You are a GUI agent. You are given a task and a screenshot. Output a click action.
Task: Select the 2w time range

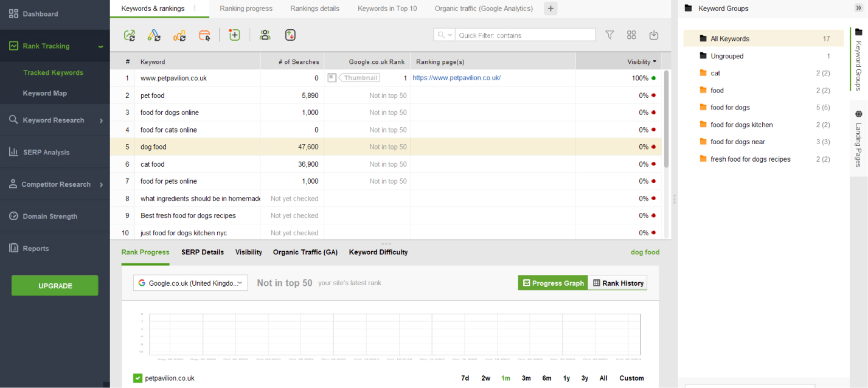tap(486, 378)
